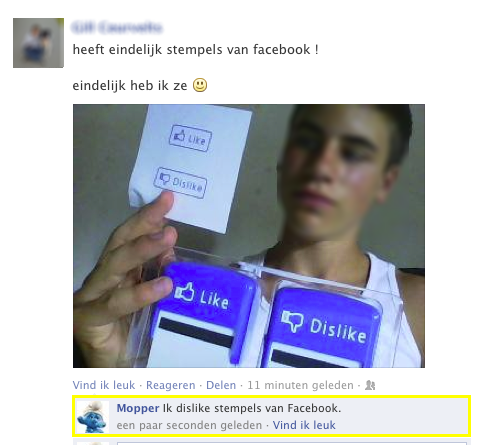Focus the comment input box at bottom

(x=292, y=444)
